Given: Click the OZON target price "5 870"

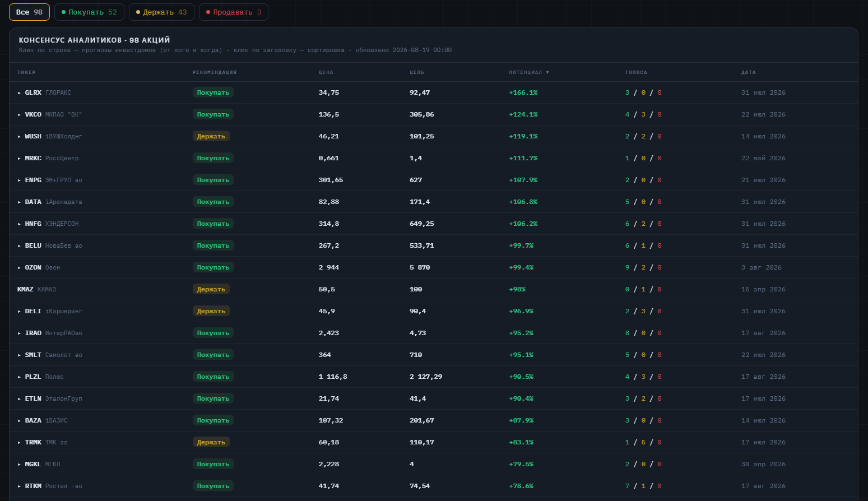Looking at the screenshot, I should pyautogui.click(x=420, y=267).
